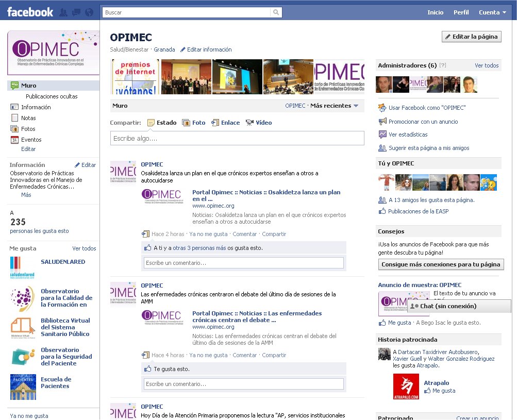Select the Enlace share icon
This screenshot has height=420, width=517.
215,123
